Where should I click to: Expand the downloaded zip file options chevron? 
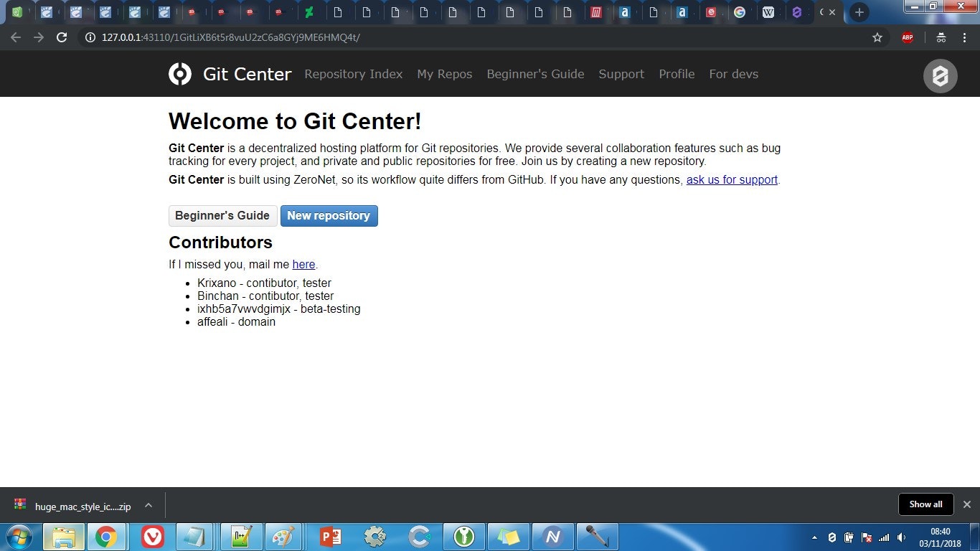click(149, 505)
